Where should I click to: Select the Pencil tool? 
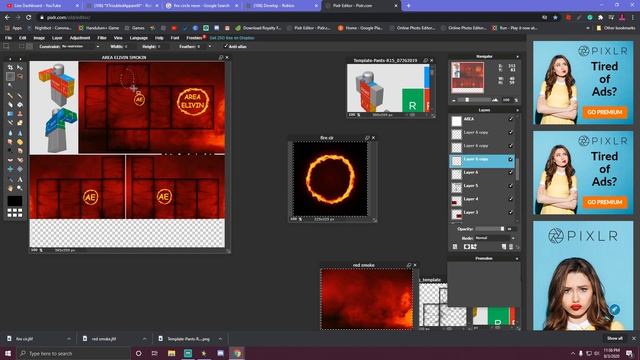click(10, 96)
